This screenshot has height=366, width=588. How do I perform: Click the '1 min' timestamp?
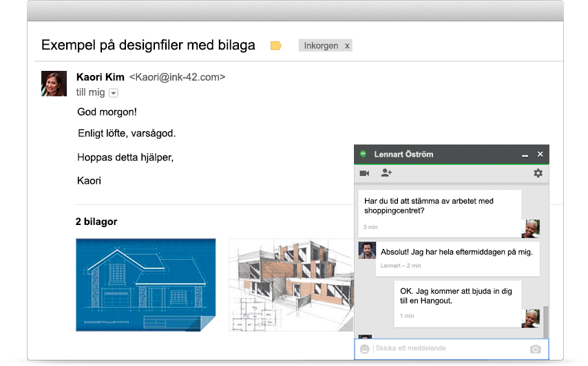click(x=407, y=316)
